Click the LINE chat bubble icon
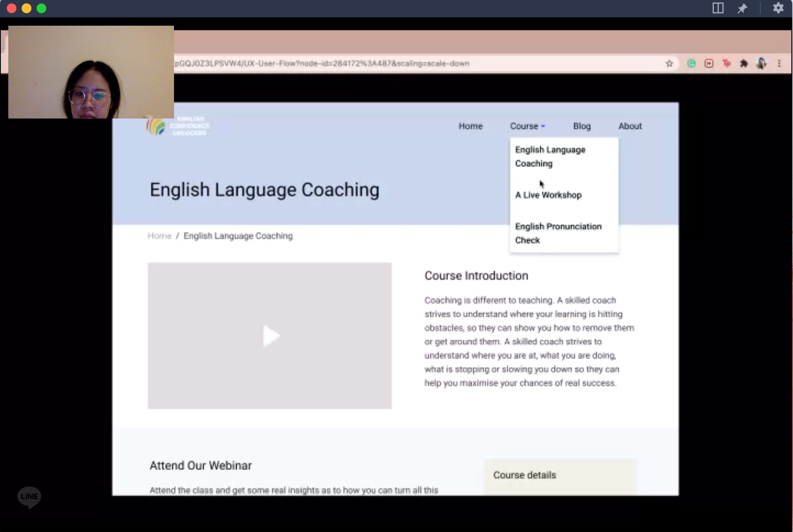 coord(29,497)
